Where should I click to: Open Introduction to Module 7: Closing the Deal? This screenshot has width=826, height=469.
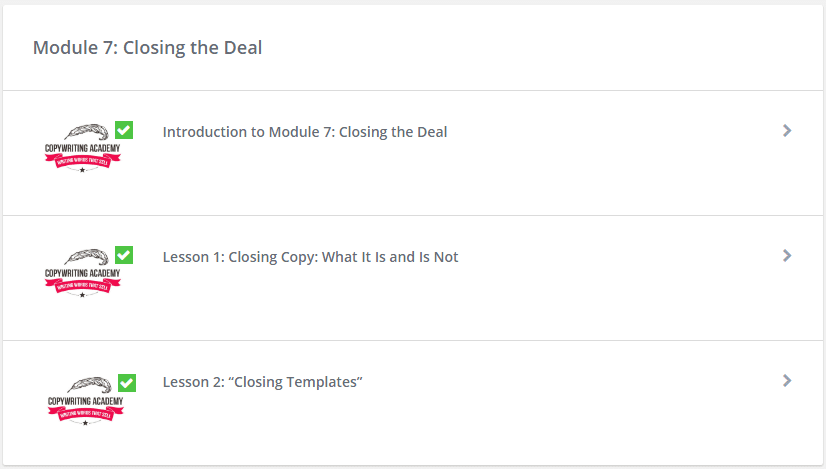click(305, 132)
